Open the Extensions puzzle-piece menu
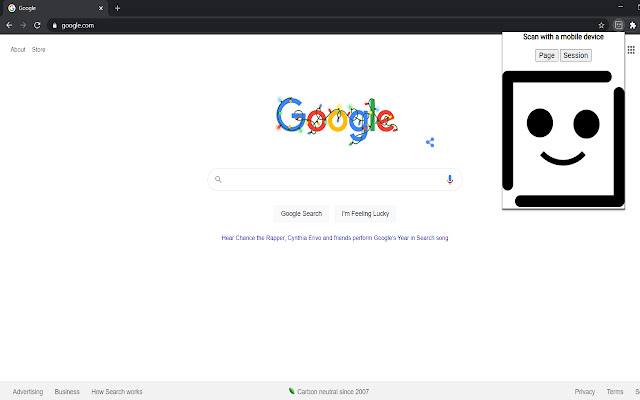This screenshot has width=640, height=400. point(633,25)
